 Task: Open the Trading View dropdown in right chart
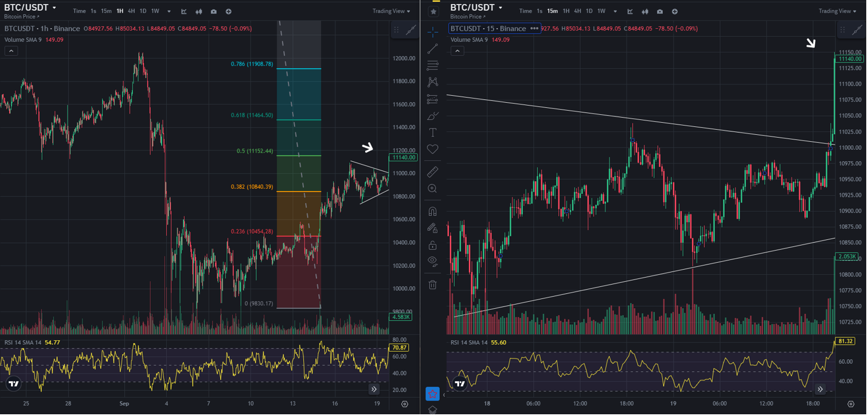click(838, 11)
